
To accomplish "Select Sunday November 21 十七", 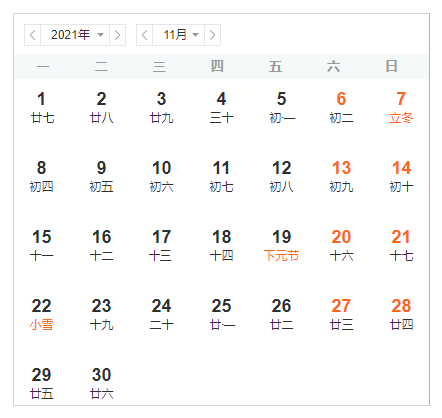I will click(401, 246).
